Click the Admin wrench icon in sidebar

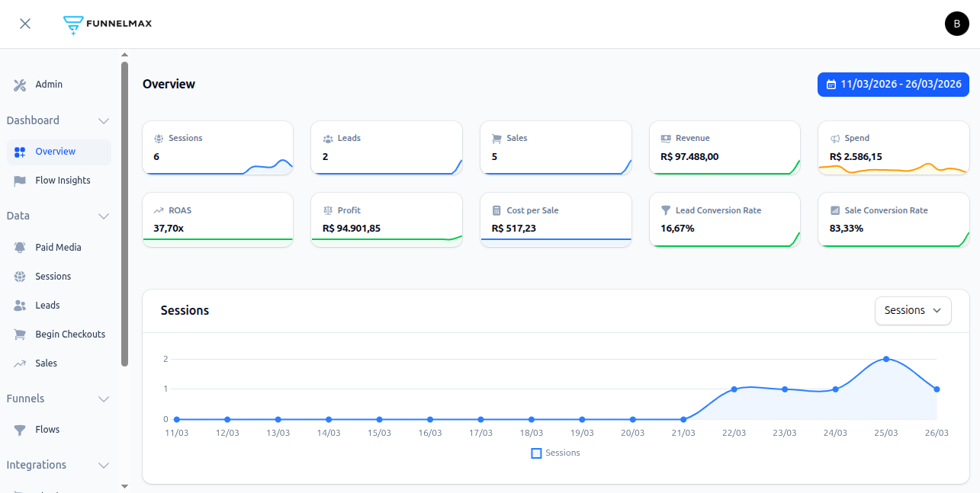20,85
